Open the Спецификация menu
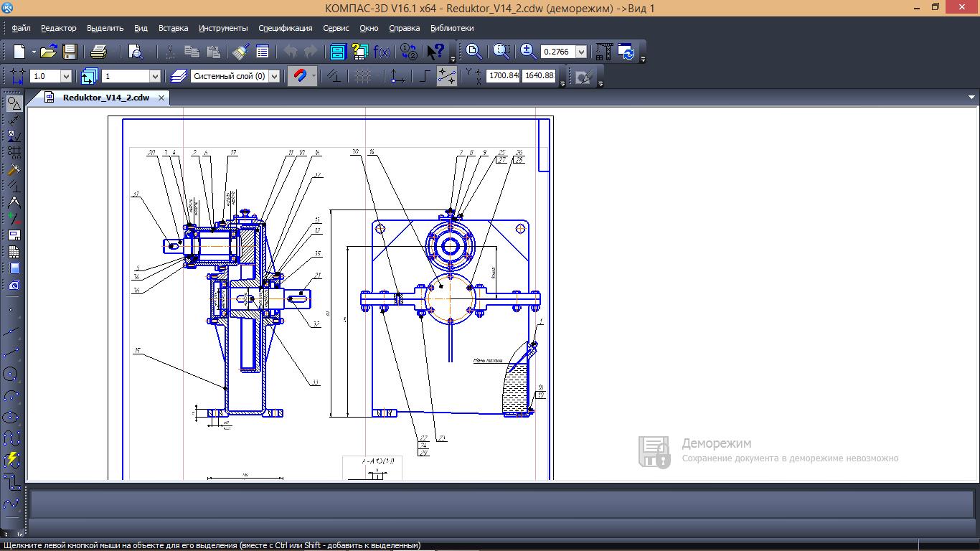980x551 pixels. point(285,28)
